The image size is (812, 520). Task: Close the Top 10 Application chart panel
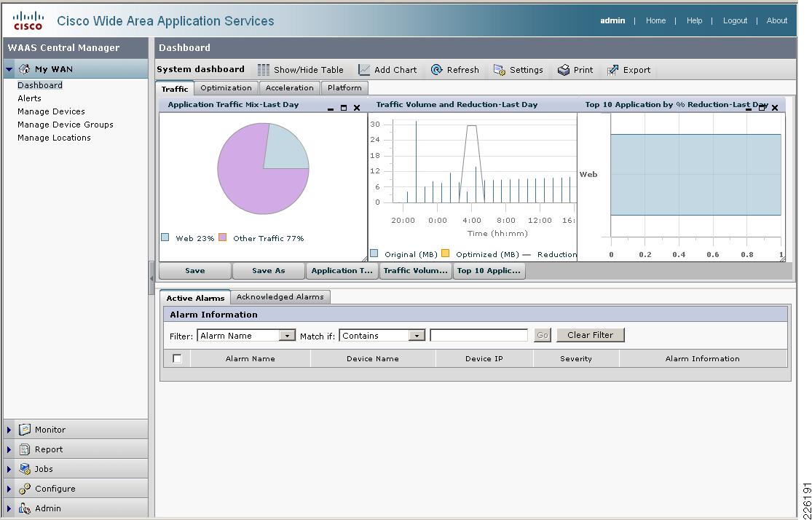click(775, 108)
